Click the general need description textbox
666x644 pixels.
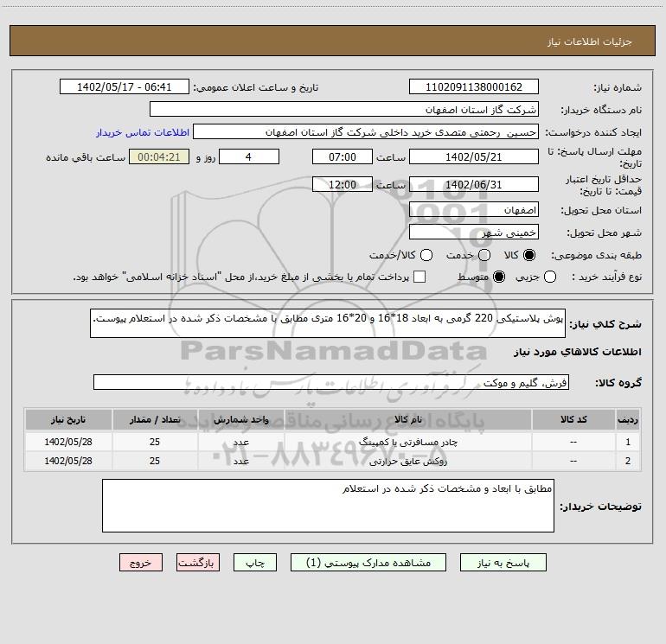[328, 323]
